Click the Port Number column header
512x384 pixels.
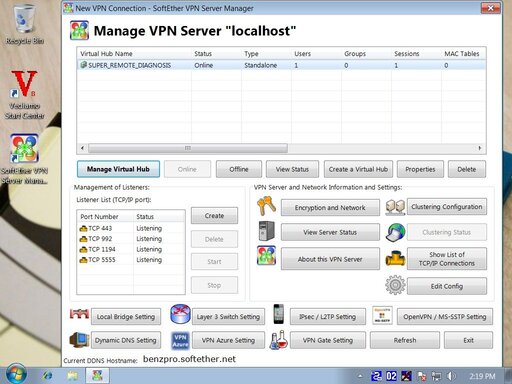click(105, 216)
